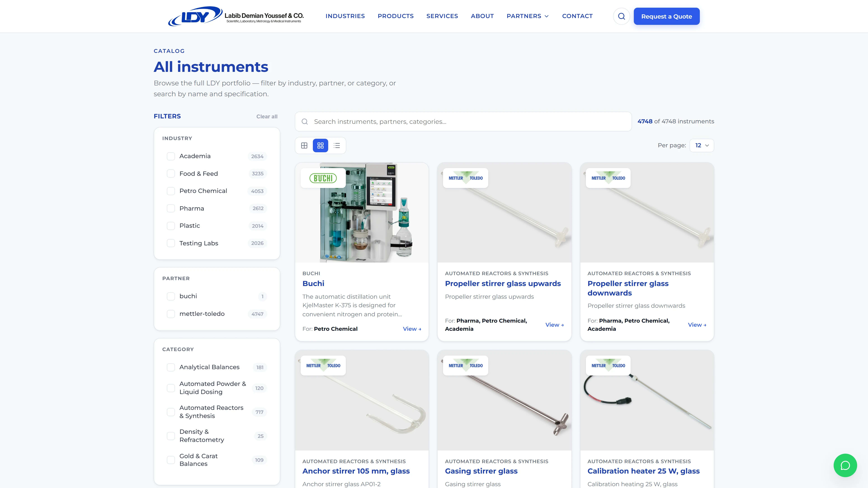Image resolution: width=868 pixels, height=488 pixels.
Task: Click Mettler Toledo badge on Anchor stirrer card
Action: pos(323,365)
